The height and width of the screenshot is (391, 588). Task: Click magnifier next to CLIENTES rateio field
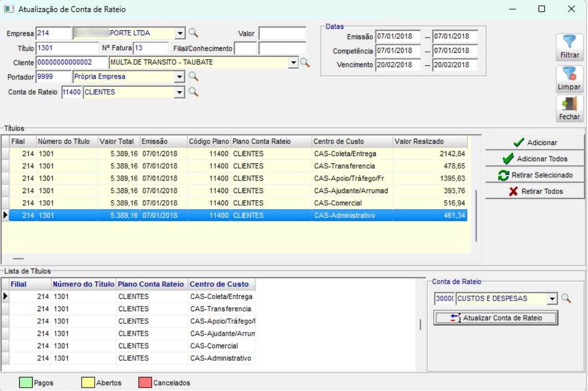point(193,92)
